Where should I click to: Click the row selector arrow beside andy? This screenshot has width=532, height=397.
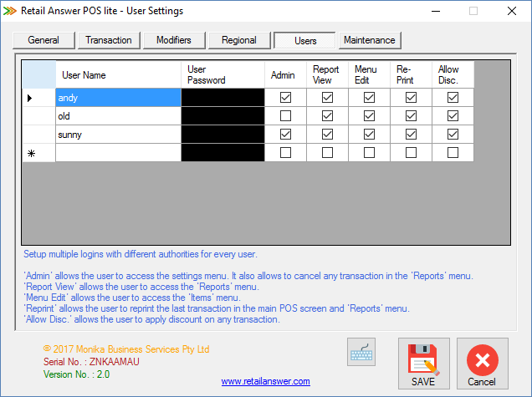coord(39,98)
